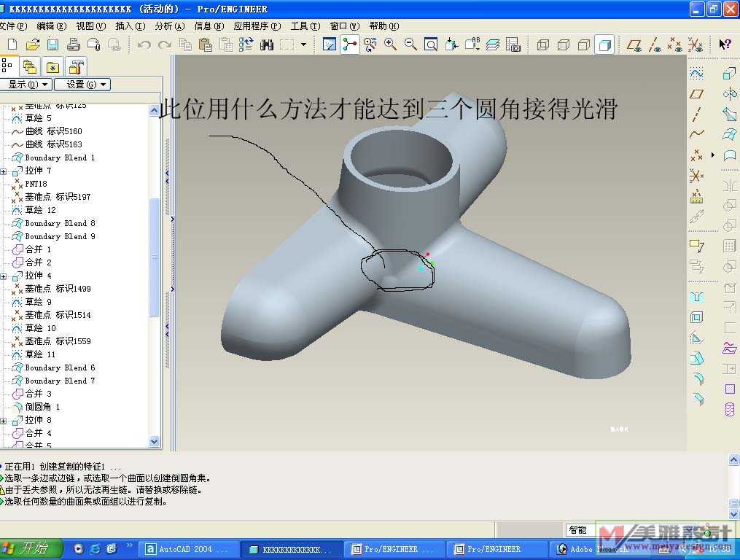Open the 显示(O) dropdown in the model tree
This screenshot has width=740, height=560.
point(26,84)
